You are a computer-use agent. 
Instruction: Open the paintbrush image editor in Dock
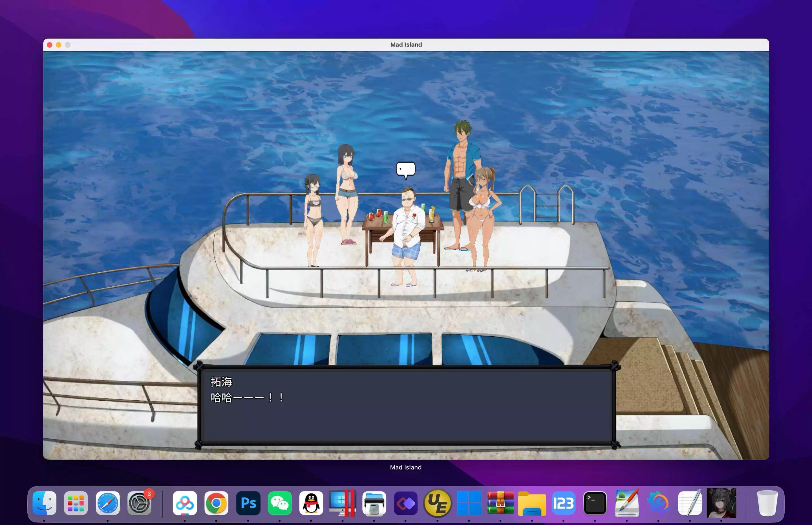tap(626, 503)
